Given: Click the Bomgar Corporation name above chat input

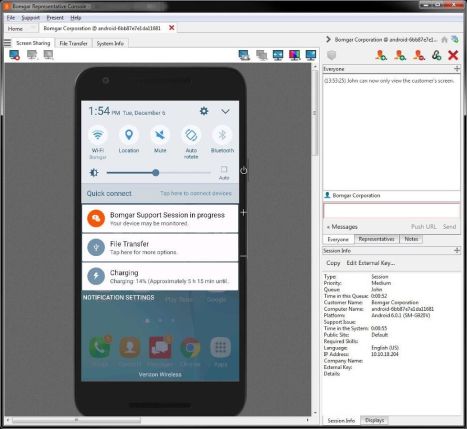Looking at the screenshot, I should click(x=356, y=195).
